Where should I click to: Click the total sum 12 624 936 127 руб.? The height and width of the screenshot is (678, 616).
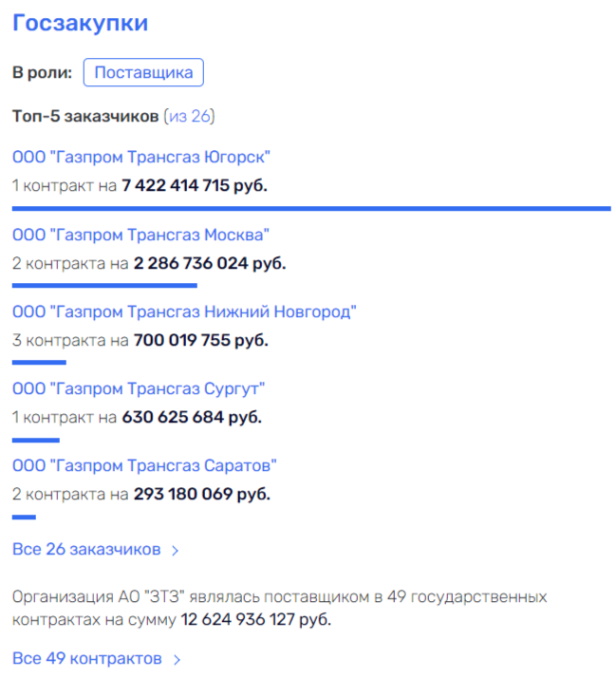(256, 620)
